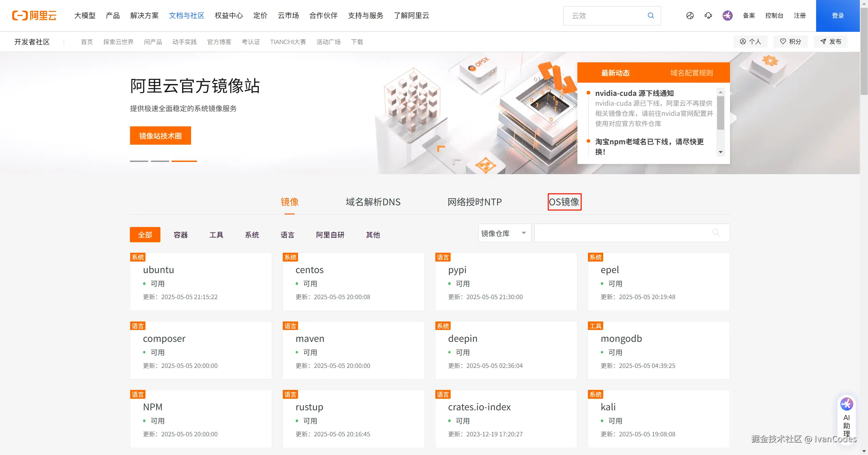This screenshot has height=455, width=868.
Task: Select the 容器 filter
Action: coord(180,234)
